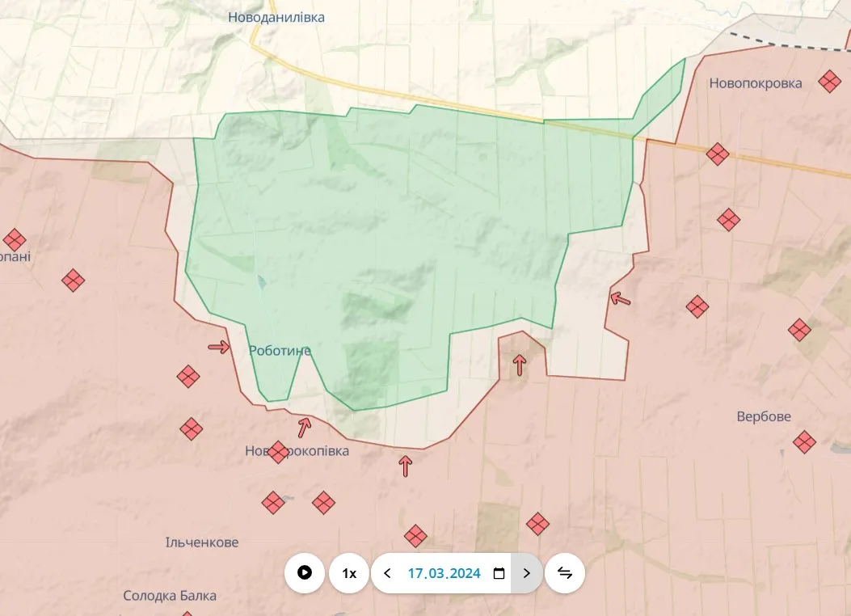Click the Новоданилівка town label
Image resolution: width=851 pixels, height=616 pixels.
click(x=276, y=17)
